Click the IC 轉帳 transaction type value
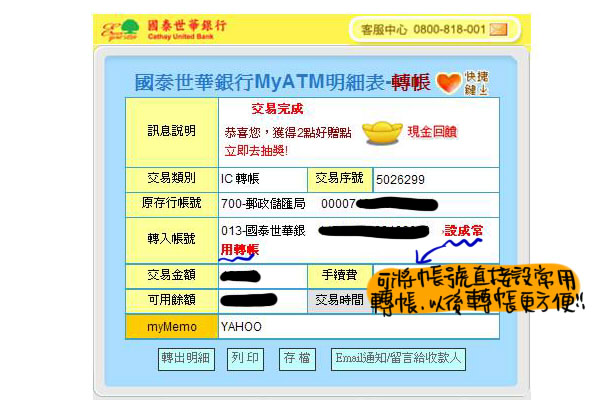 tap(240, 179)
